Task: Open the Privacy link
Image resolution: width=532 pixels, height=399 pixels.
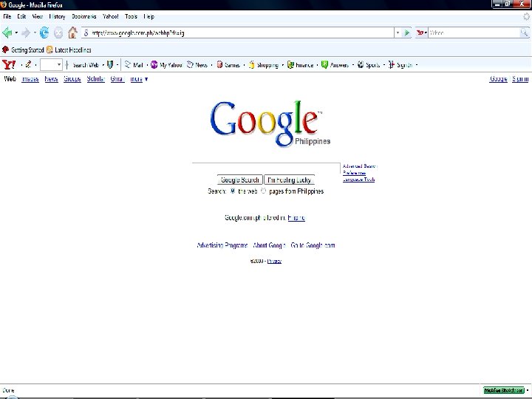Action: (x=274, y=261)
